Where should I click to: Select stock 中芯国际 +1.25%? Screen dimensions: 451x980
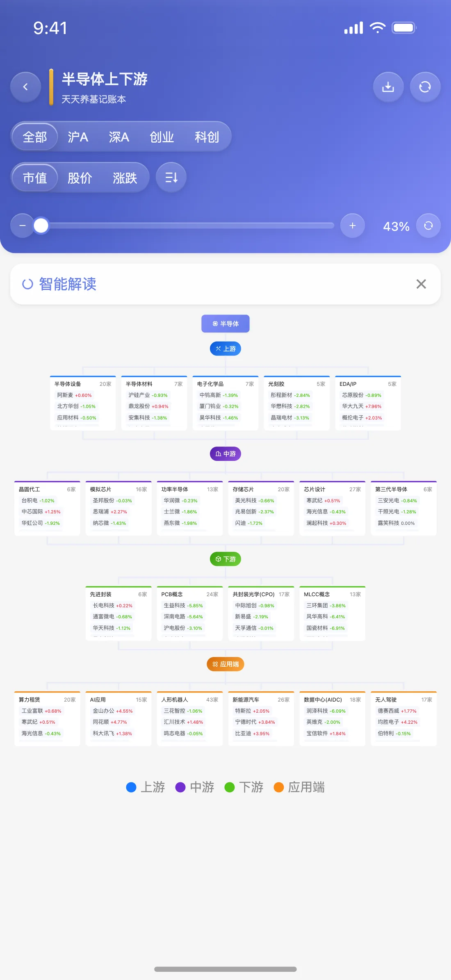pos(41,512)
